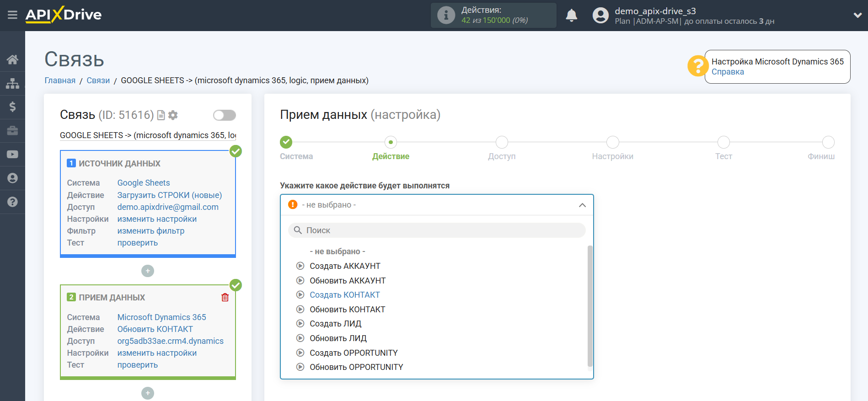Open the hamburger menu icon
This screenshot has width=868, height=401.
coord(12,15)
